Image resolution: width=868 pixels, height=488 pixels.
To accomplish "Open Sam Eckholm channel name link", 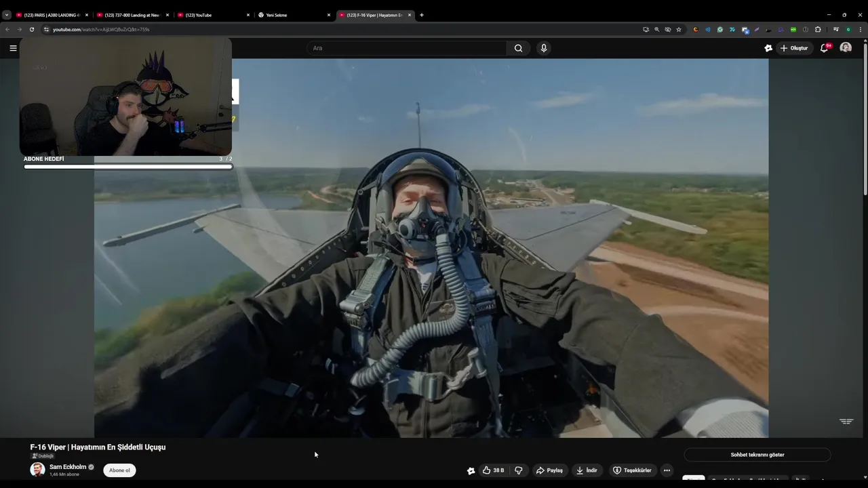I will [68, 467].
